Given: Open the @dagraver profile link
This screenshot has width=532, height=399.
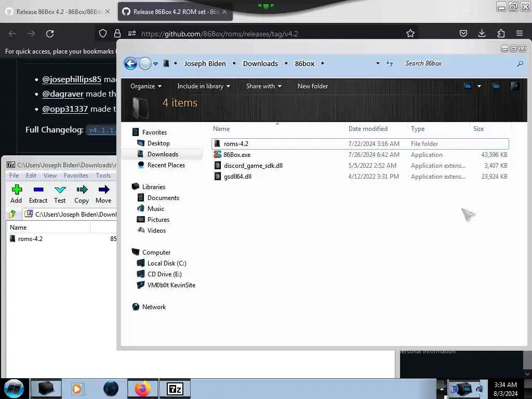Looking at the screenshot, I should [63, 94].
